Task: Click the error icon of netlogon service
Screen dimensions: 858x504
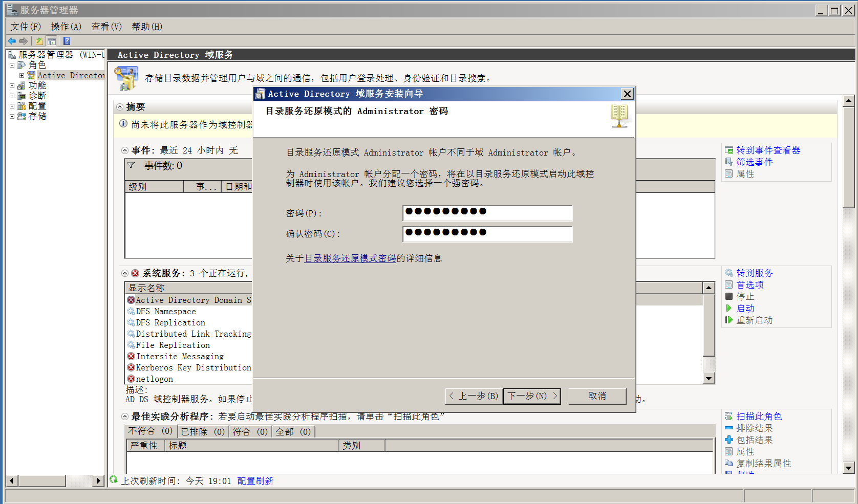Action: click(131, 379)
